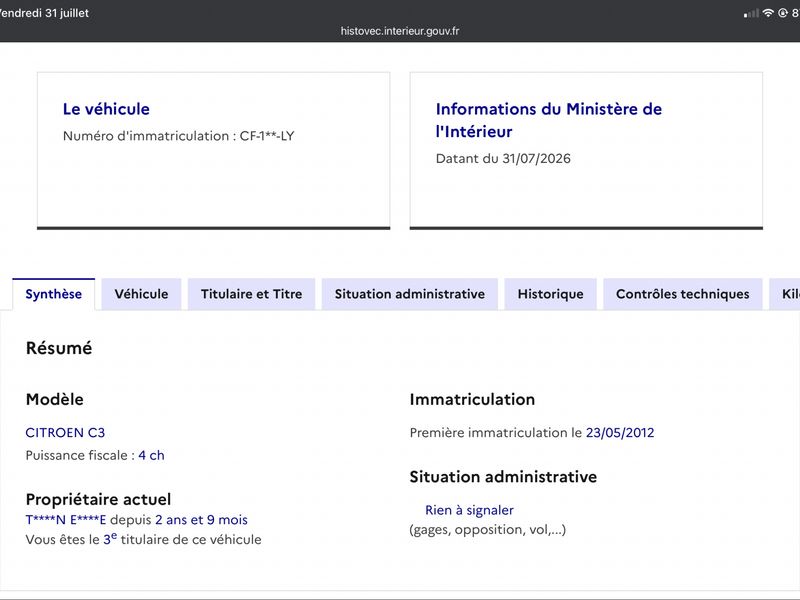Click the 'Datant du 31/07/2026' text
Image resolution: width=800 pixels, height=600 pixels.
click(503, 158)
